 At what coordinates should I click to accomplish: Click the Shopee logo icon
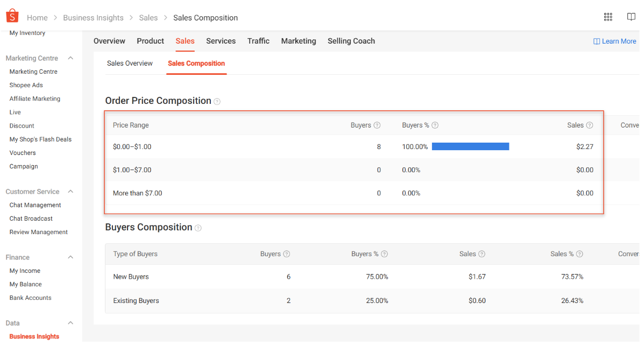pos(12,17)
